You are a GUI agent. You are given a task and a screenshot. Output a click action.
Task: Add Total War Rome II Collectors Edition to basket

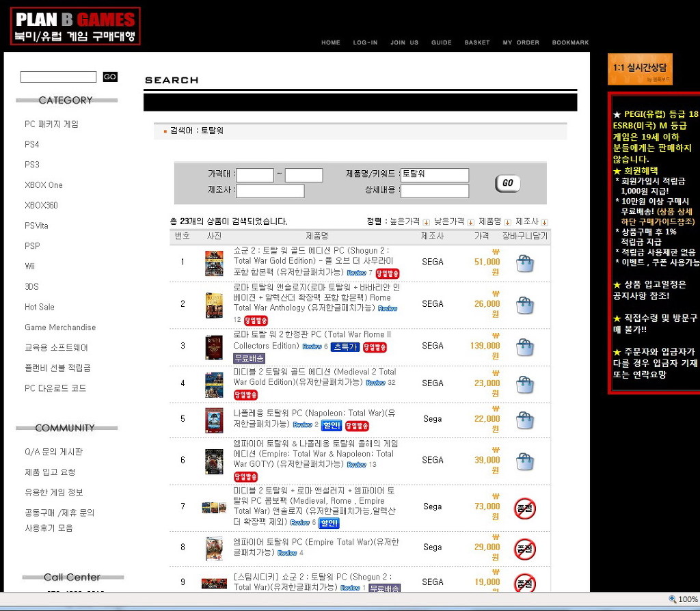pyautogui.click(x=524, y=347)
